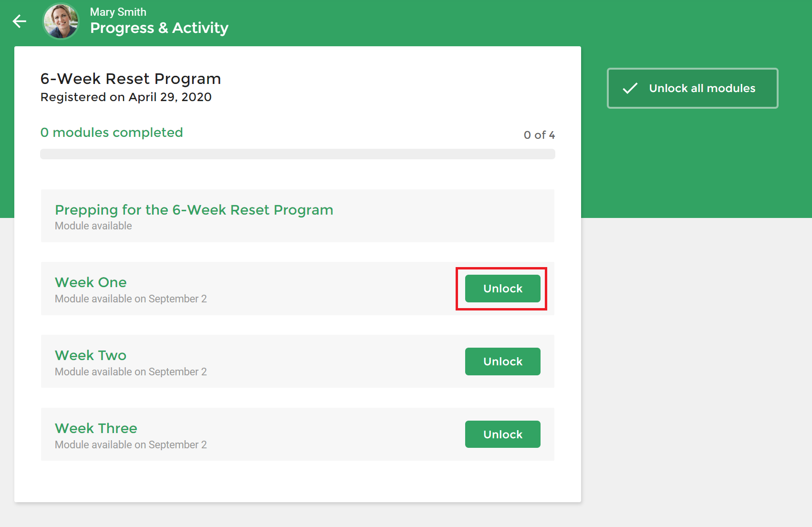Unlock the Week Three module

coord(502,434)
